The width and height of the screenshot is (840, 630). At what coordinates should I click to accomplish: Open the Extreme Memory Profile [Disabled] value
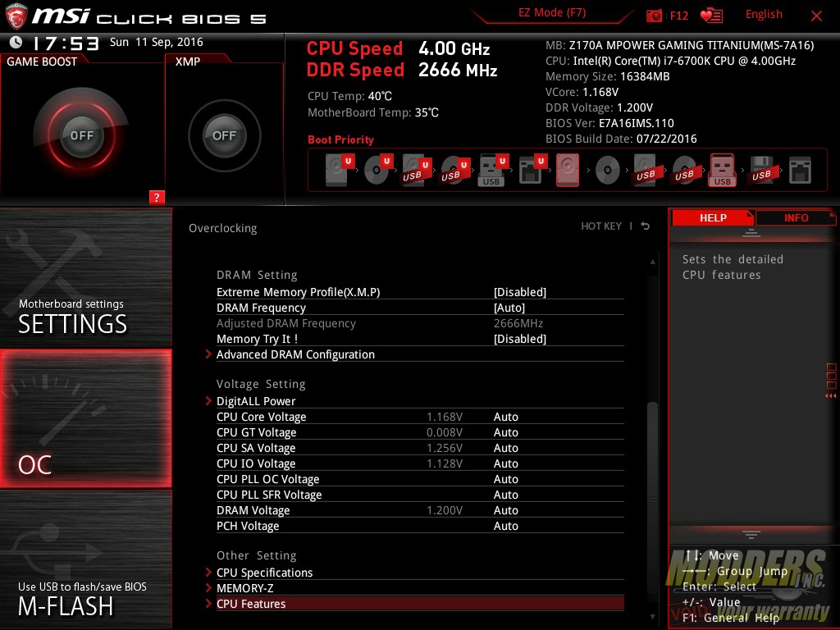[519, 292]
